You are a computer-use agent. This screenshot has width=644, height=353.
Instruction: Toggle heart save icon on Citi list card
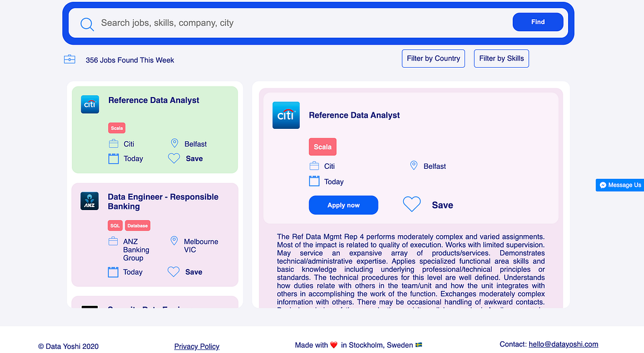tap(174, 158)
